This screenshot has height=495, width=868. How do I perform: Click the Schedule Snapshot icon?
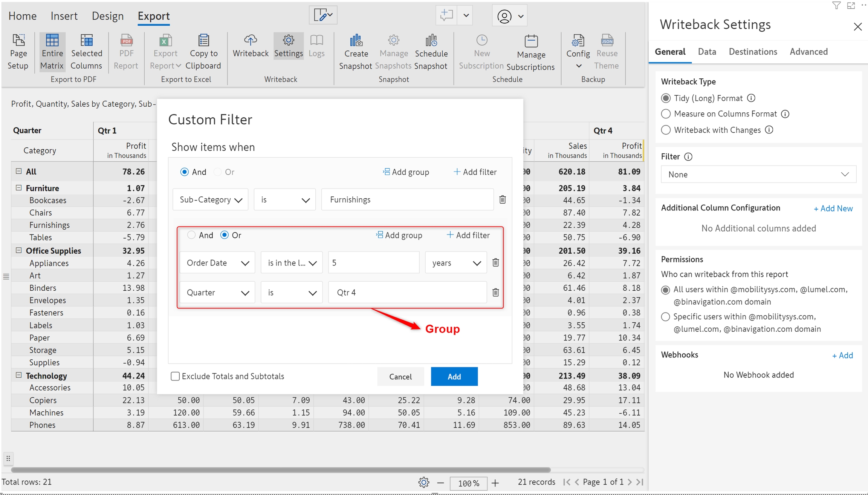pyautogui.click(x=431, y=40)
